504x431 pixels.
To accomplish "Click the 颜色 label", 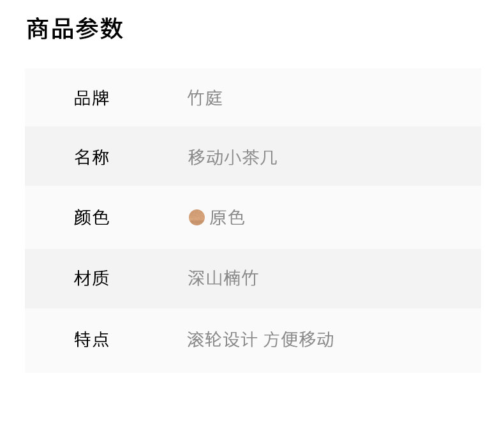I will pos(92,218).
